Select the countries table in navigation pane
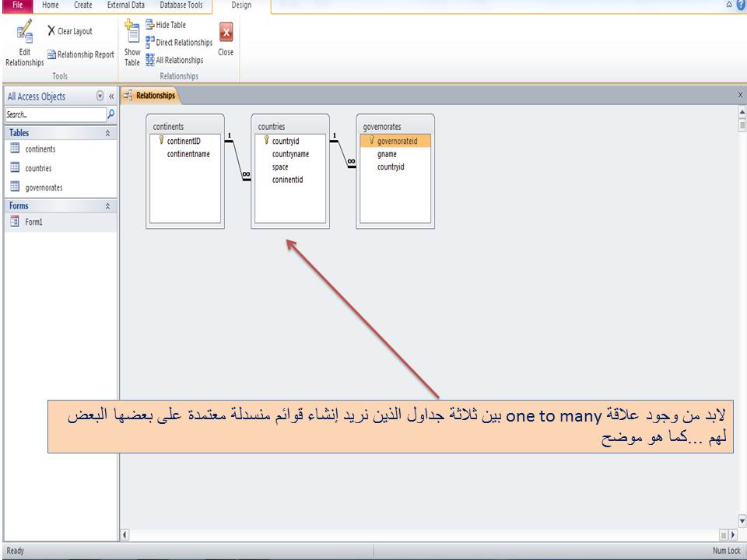Image resolution: width=747 pixels, height=560 pixels. (x=37, y=168)
